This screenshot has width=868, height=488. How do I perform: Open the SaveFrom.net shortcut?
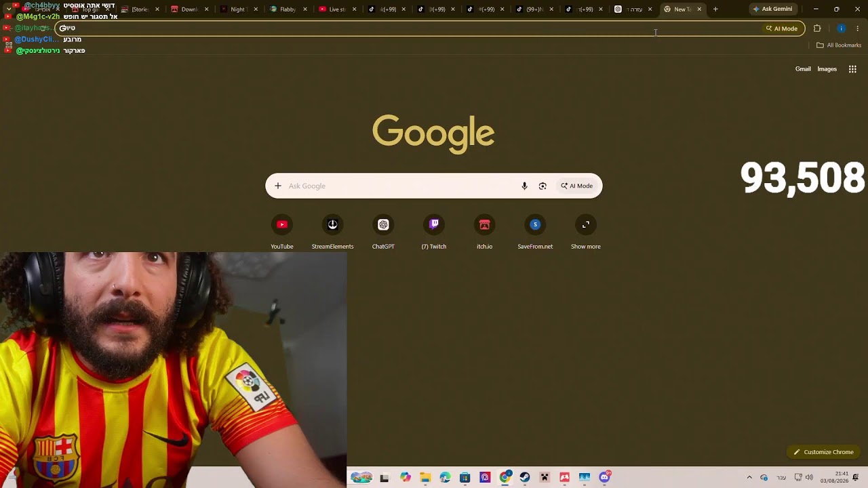tap(535, 231)
